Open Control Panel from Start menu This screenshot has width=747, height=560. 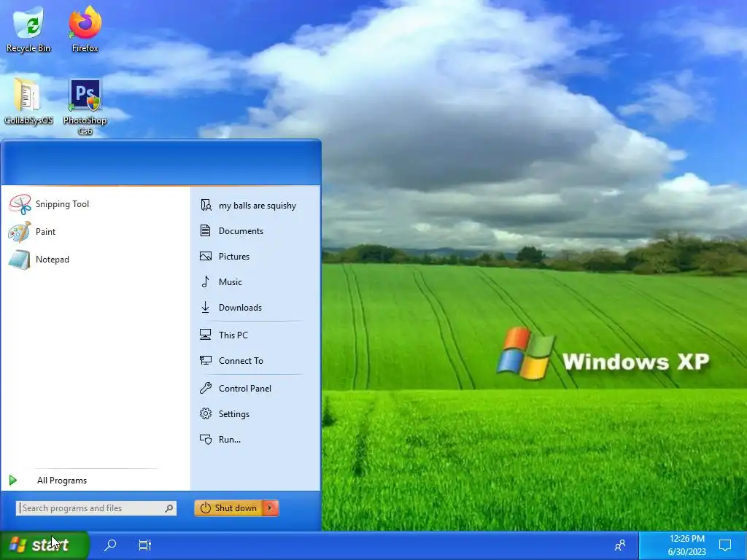pyautogui.click(x=255, y=388)
